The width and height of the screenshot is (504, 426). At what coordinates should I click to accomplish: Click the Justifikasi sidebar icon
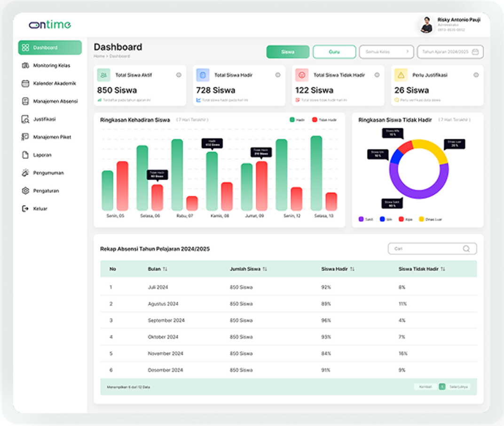click(x=25, y=119)
